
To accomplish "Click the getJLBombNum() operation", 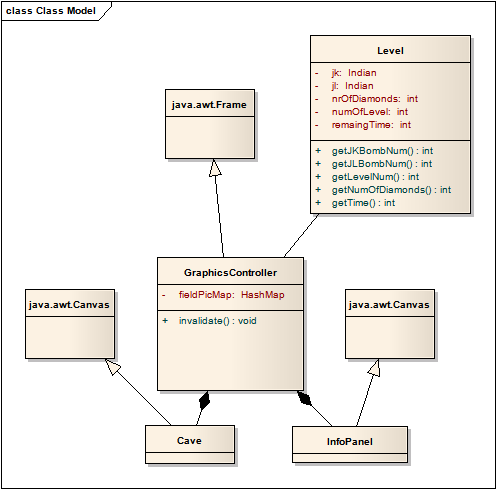I will 382,164.
